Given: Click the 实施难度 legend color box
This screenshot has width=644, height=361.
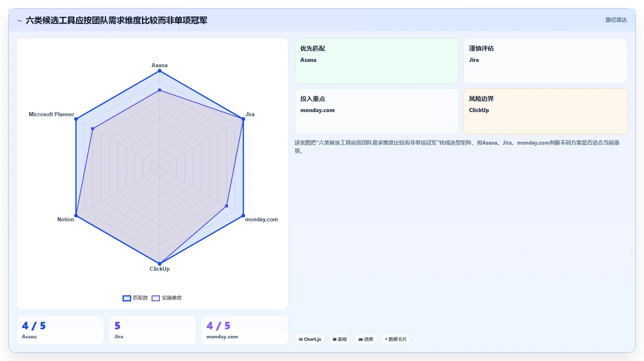Looking at the screenshot, I should tap(156, 298).
